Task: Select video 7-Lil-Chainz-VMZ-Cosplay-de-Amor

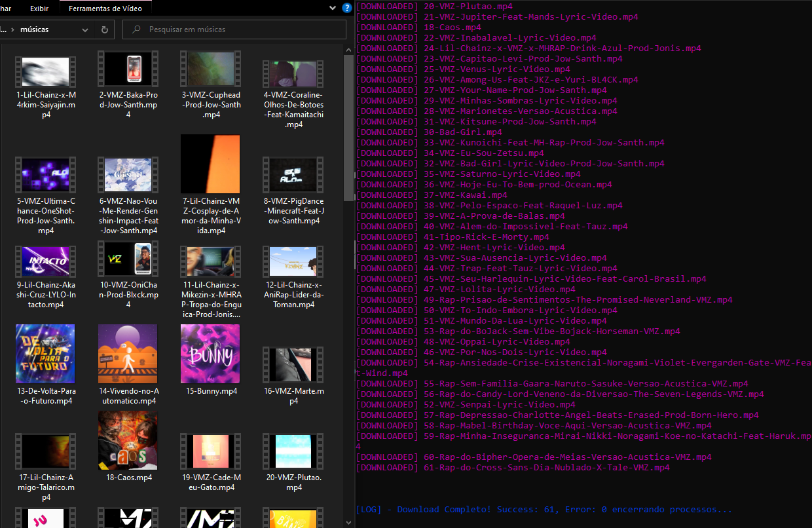Action: [x=210, y=185]
